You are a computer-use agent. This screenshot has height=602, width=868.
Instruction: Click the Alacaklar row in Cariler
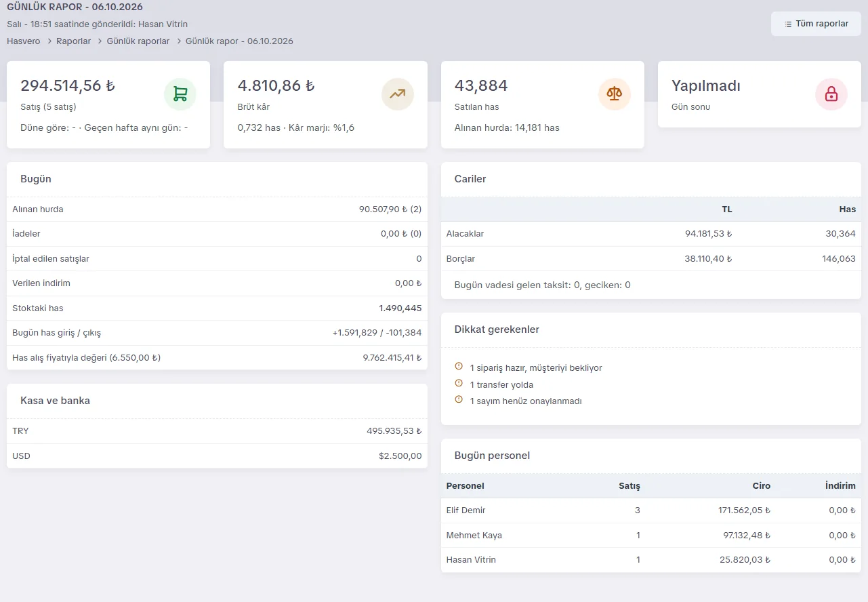[651, 234]
